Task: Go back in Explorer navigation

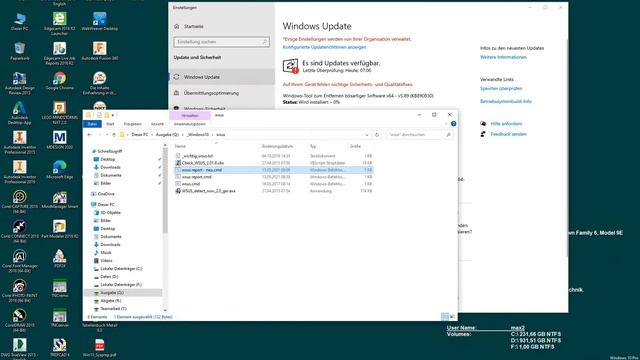Action: [89, 135]
